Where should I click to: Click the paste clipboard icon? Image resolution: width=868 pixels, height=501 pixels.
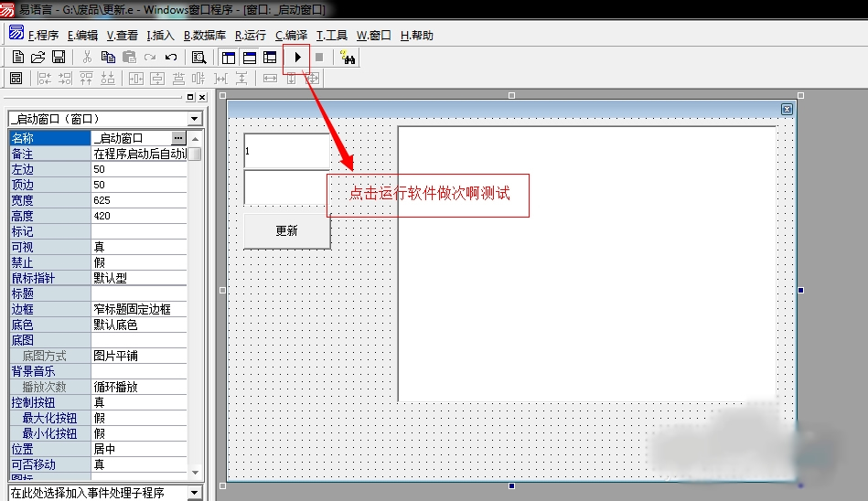(x=129, y=57)
